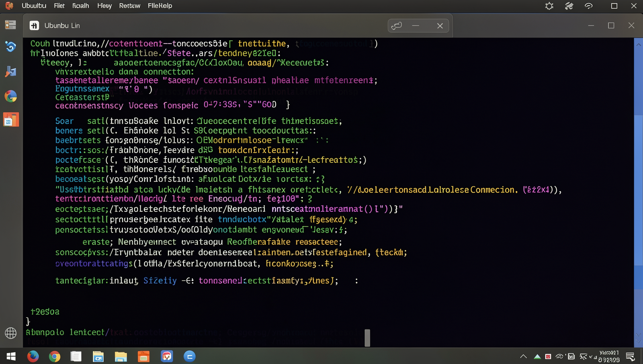Click the Ubunbu Lin terminal tab icon
The height and width of the screenshot is (364, 643).
34,25
